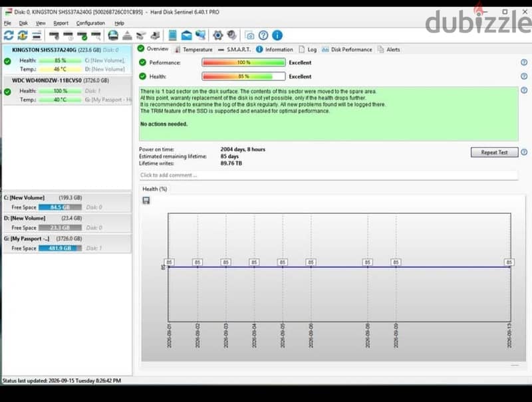Screen dimensions: 532x402
Task: Click the third toolbar icon showing stacked drives
Action: [x=37, y=35]
